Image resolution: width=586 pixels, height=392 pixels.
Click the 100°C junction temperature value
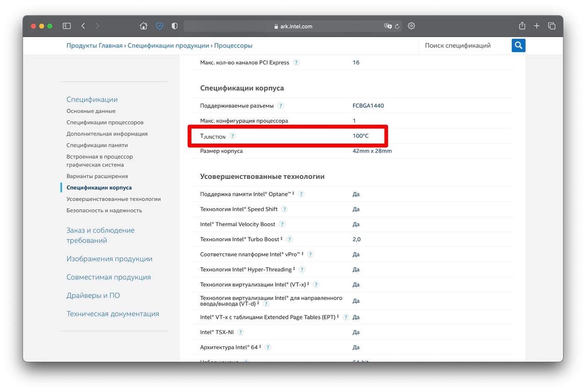360,136
